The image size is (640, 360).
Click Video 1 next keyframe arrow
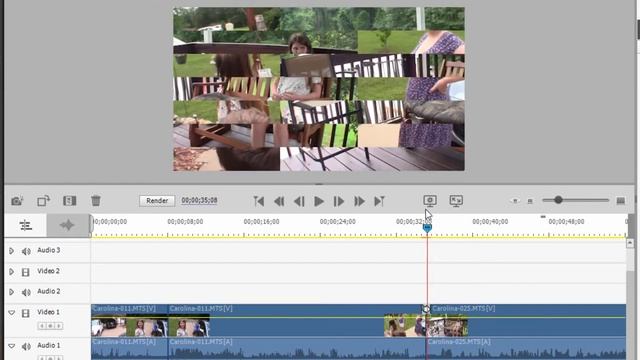59,326
